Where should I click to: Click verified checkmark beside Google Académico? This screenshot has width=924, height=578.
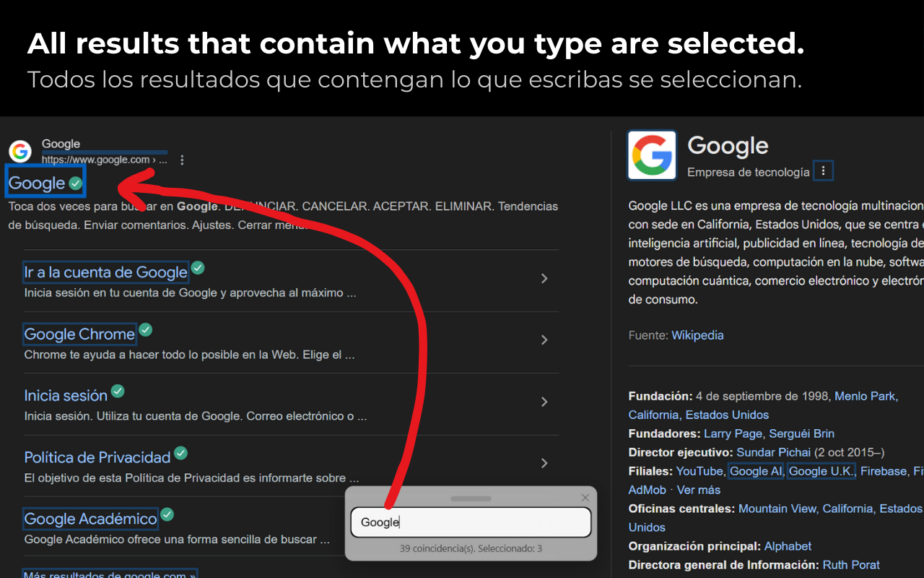167,515
